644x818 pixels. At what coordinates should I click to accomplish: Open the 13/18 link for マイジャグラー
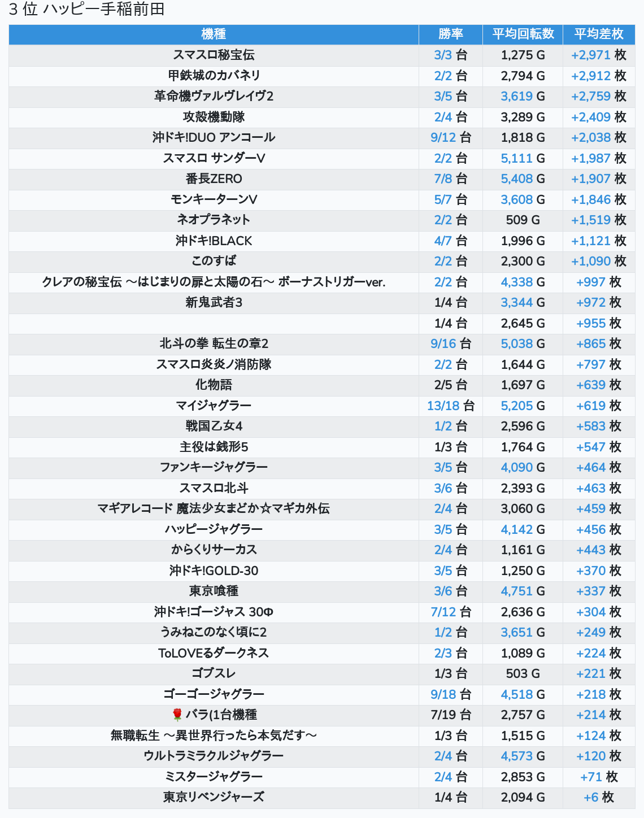coord(443,406)
